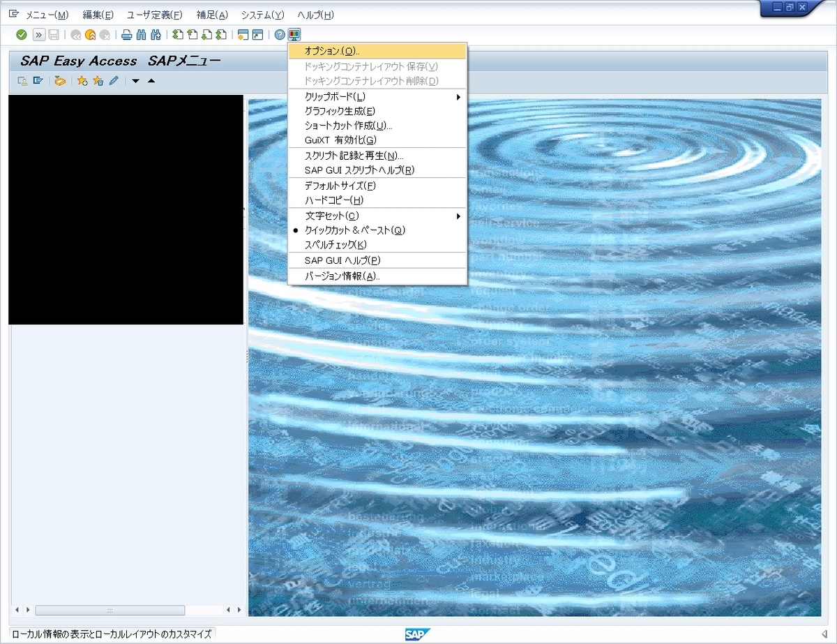
Task: Click the First Page icon
Action: click(177, 35)
